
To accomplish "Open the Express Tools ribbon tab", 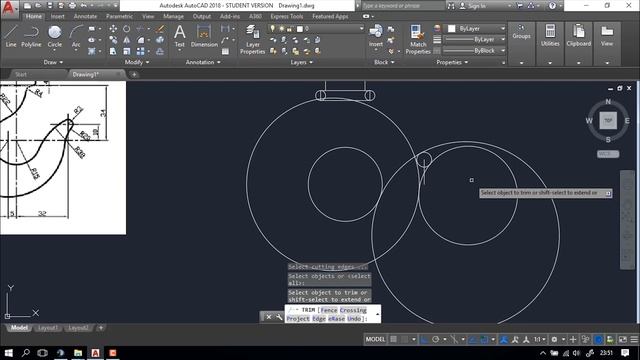I will pyautogui.click(x=287, y=16).
